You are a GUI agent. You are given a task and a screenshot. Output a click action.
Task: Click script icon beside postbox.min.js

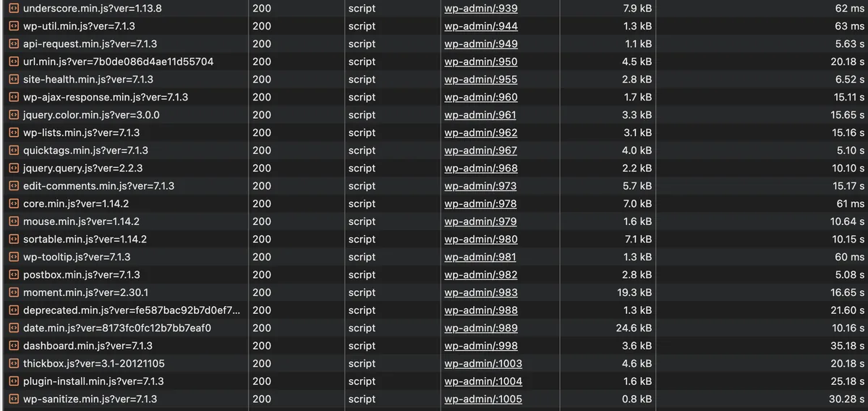pos(13,275)
